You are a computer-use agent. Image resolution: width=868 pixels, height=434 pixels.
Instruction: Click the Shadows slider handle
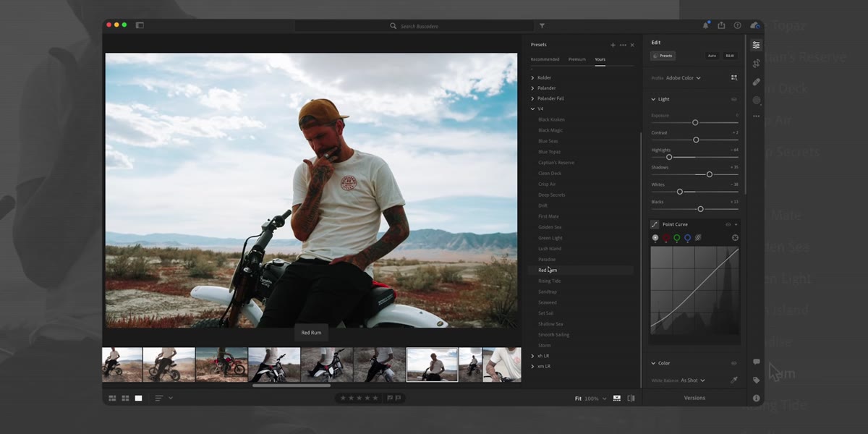pyautogui.click(x=710, y=174)
